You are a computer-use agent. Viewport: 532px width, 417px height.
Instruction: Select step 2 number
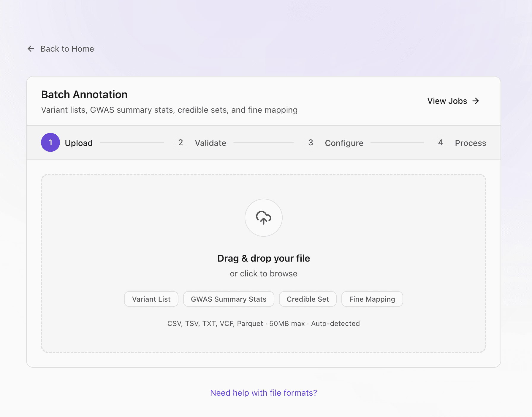(180, 142)
